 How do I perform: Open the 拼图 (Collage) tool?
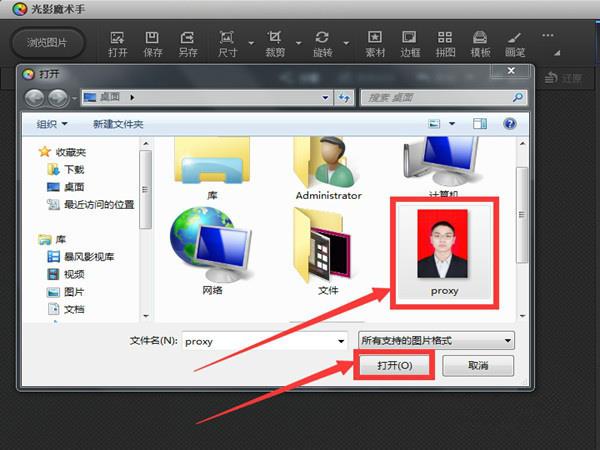click(x=445, y=43)
